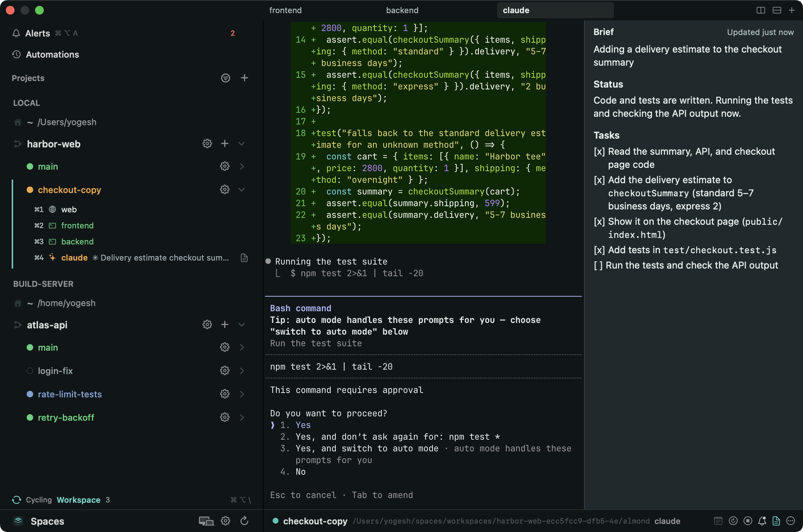The width and height of the screenshot is (803, 532).
Task: Add a new project with Projects plus
Action: (245, 78)
